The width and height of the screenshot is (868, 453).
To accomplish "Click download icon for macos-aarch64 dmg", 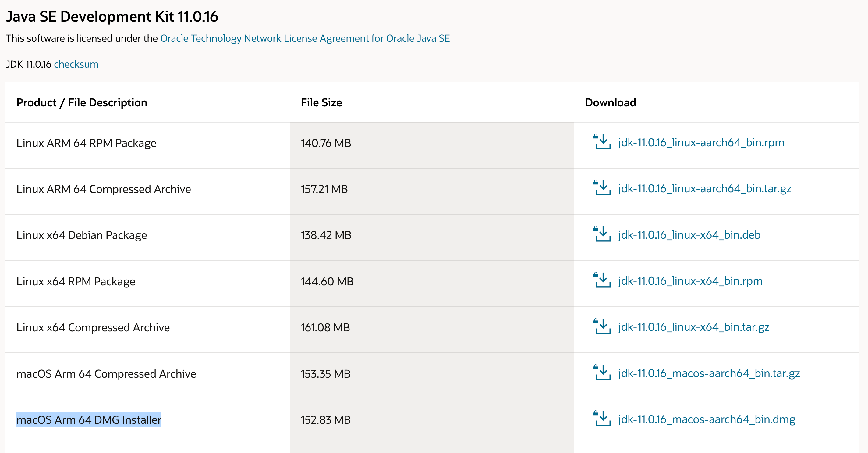I will coord(602,419).
